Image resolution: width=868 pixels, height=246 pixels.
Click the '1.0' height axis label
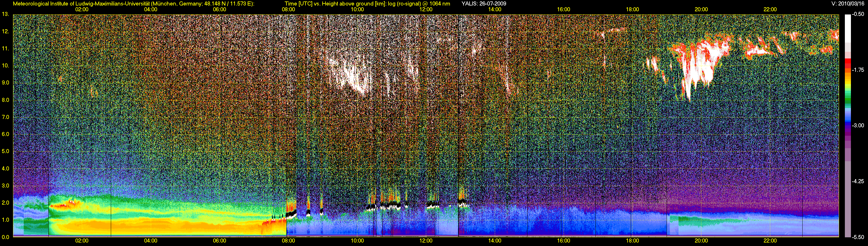(x=5, y=220)
